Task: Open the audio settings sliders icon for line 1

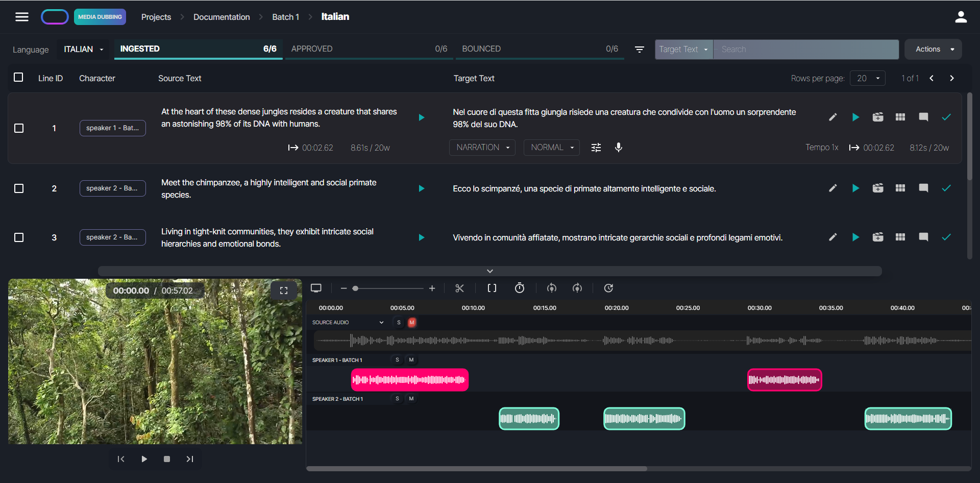Action: click(x=596, y=148)
